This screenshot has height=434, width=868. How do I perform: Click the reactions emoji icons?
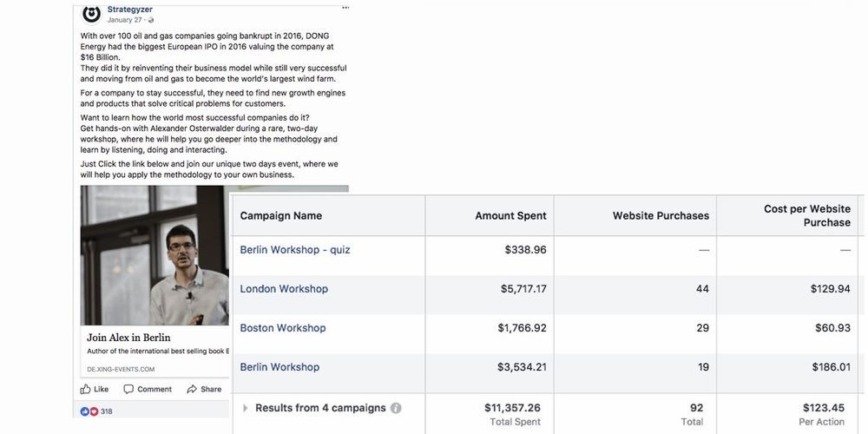pos(89,411)
